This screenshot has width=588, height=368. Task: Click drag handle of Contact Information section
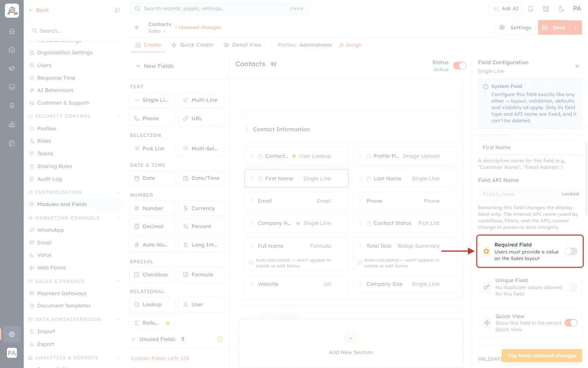click(x=247, y=129)
